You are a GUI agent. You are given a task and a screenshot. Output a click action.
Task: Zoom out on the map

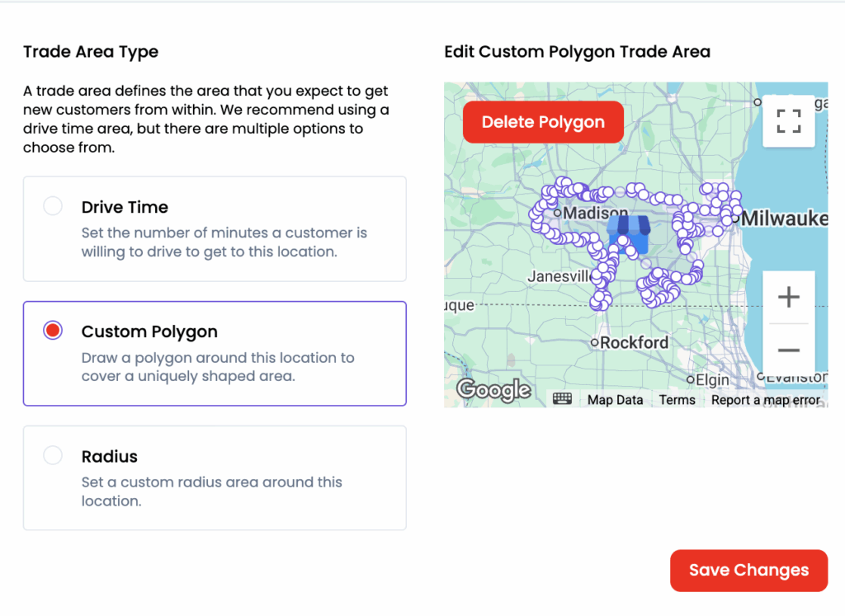click(x=789, y=350)
